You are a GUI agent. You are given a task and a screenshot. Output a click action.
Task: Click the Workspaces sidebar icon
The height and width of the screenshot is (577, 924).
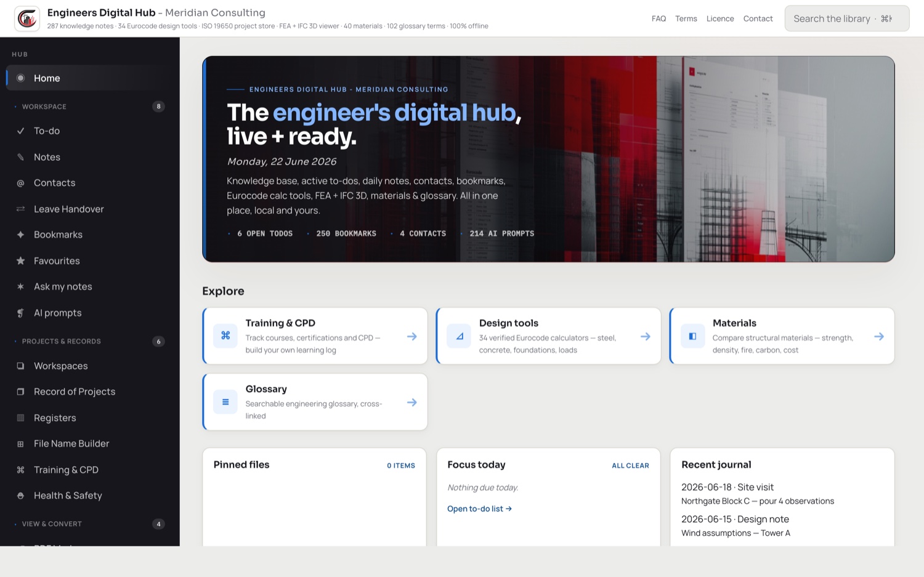[x=20, y=366]
